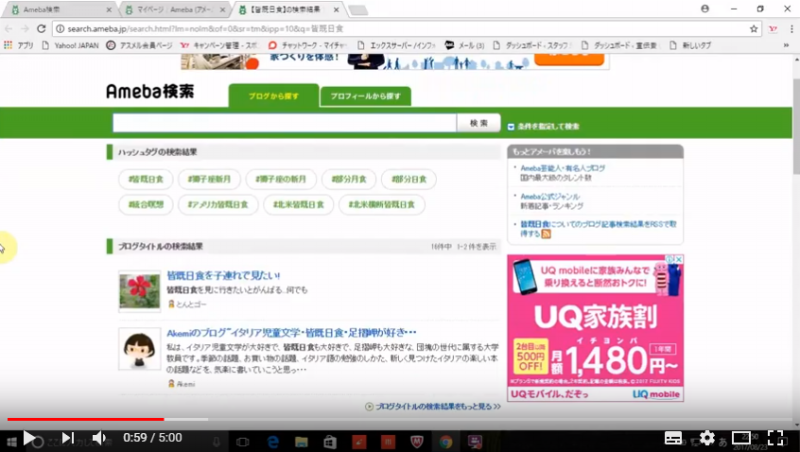
Task: Open a new browser tab
Action: [x=358, y=10]
